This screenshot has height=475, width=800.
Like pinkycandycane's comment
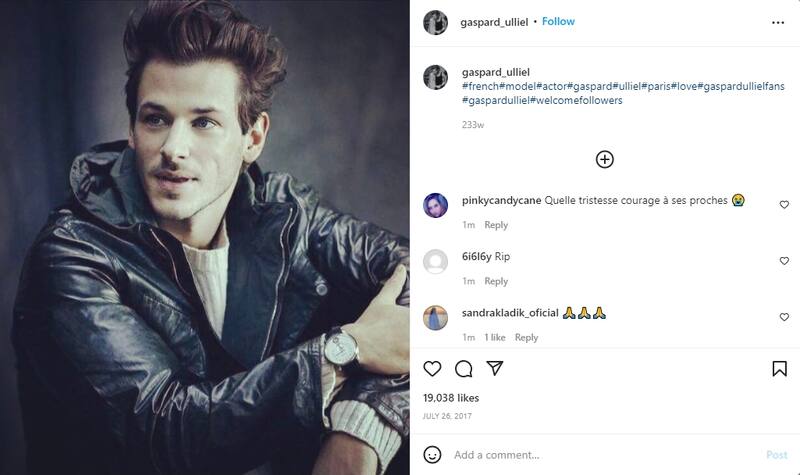[x=784, y=205]
